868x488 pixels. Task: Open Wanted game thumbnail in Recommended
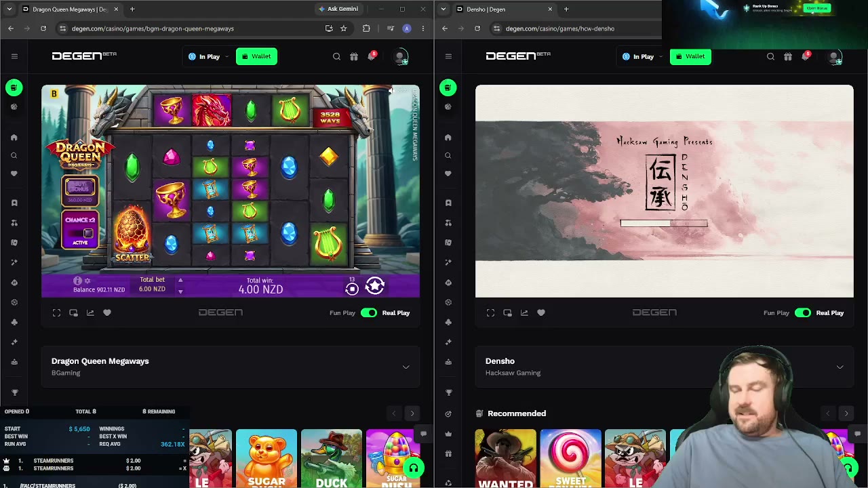pyautogui.click(x=505, y=459)
